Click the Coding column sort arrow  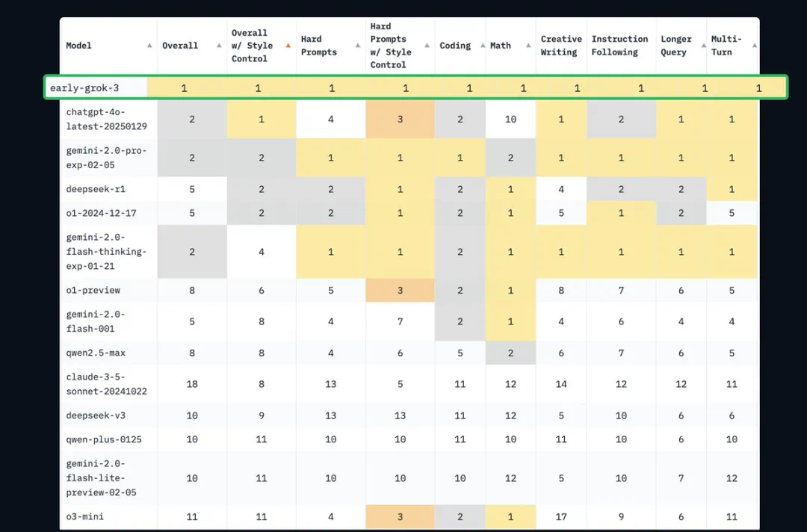480,46
